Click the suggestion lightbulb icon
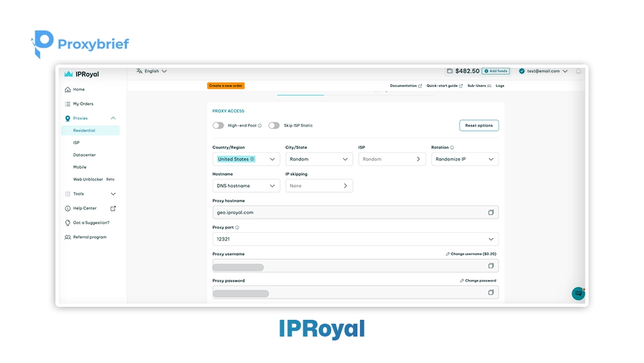The width and height of the screenshot is (644, 363). click(68, 223)
